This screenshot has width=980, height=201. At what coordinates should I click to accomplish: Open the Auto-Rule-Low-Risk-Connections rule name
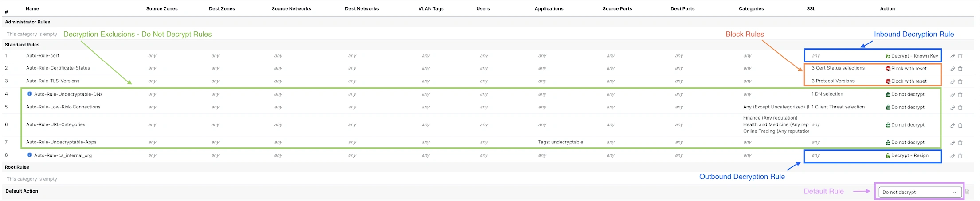click(x=63, y=107)
